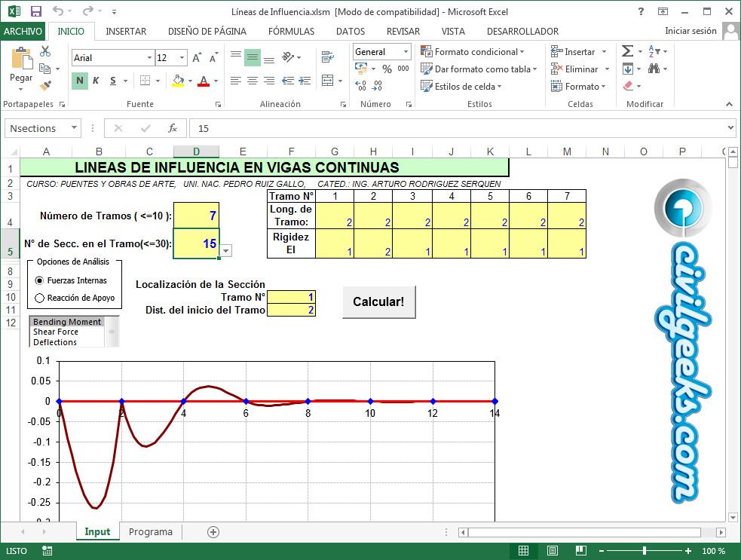Toggle Italic (K) formatting

tap(96, 81)
